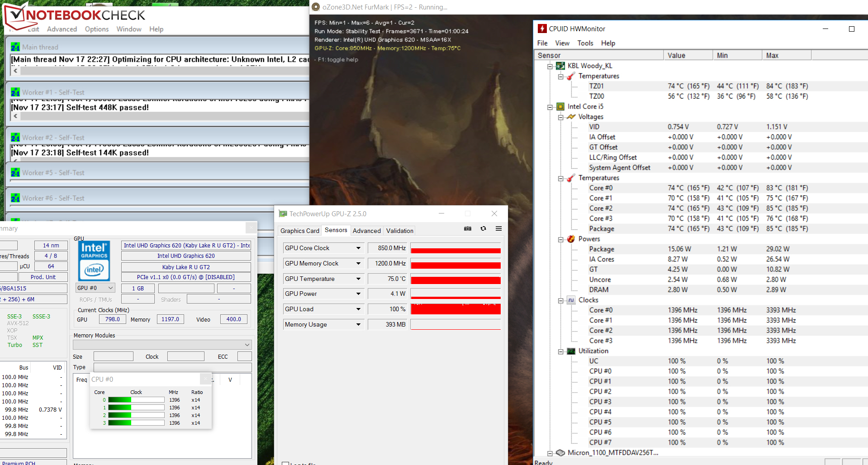
Task: Sort by the Min column header
Action: click(737, 55)
